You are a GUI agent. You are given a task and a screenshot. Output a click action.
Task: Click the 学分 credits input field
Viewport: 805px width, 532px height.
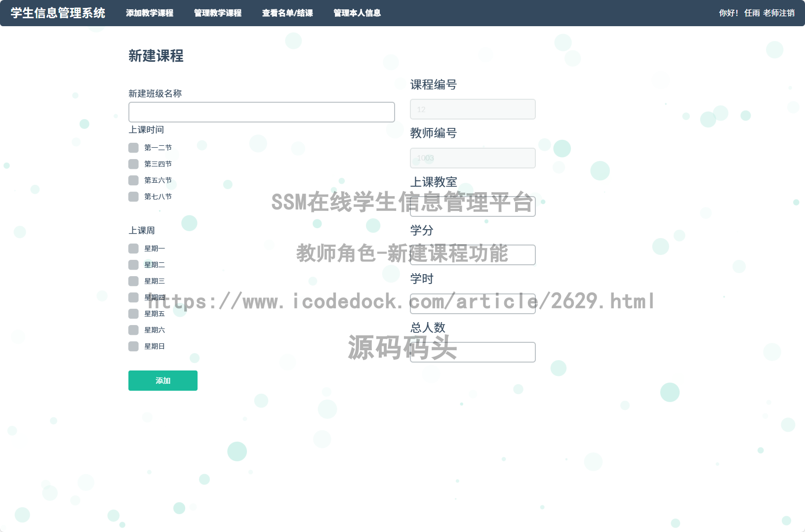472,255
